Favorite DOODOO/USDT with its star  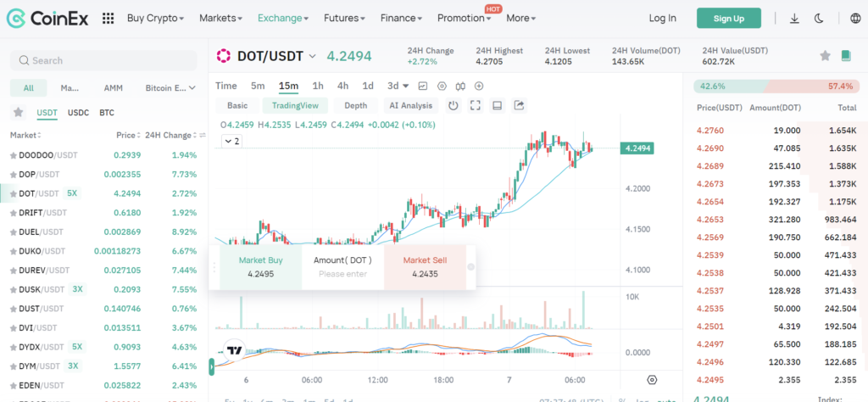[14, 155]
